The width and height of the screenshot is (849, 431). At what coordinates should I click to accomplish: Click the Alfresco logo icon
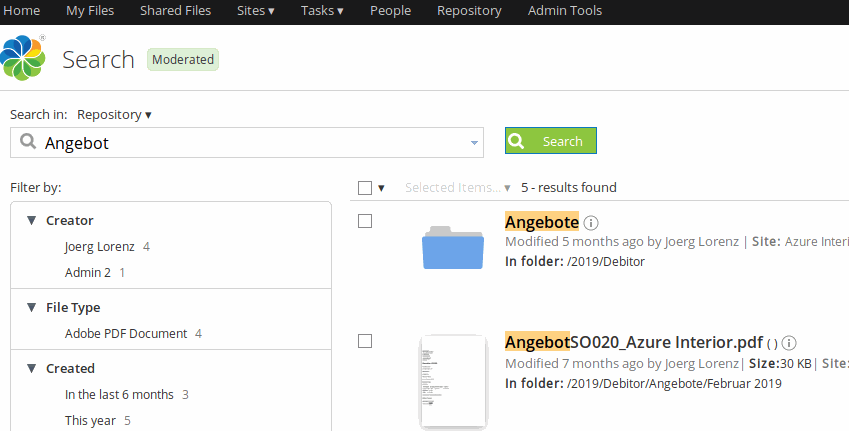pos(23,57)
